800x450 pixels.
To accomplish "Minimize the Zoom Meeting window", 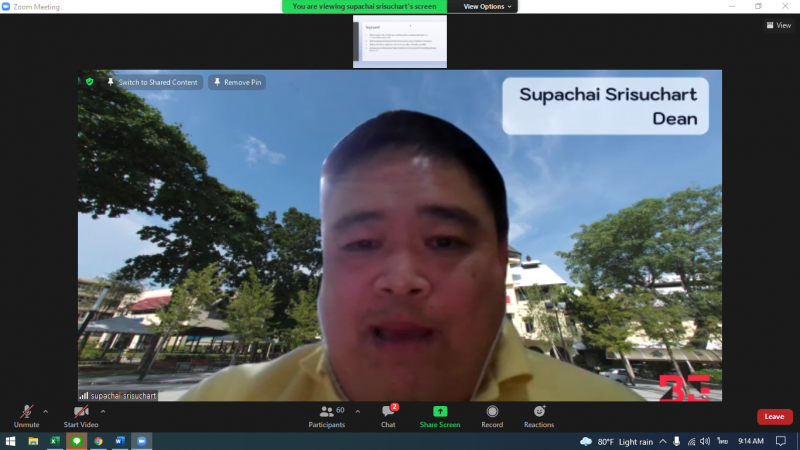I will pos(732,7).
